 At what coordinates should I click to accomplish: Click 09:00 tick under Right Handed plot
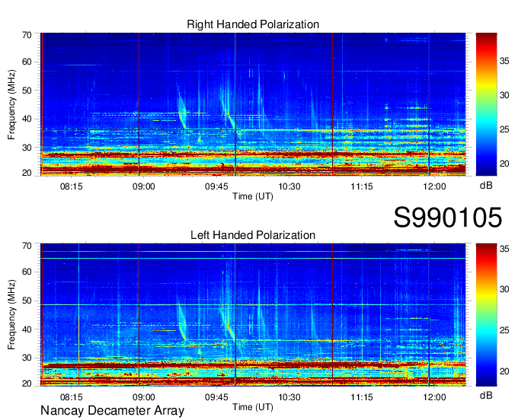click(x=144, y=186)
